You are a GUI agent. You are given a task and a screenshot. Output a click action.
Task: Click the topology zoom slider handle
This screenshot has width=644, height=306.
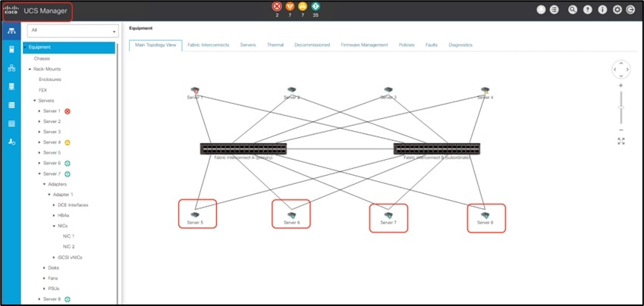pyautogui.click(x=621, y=108)
